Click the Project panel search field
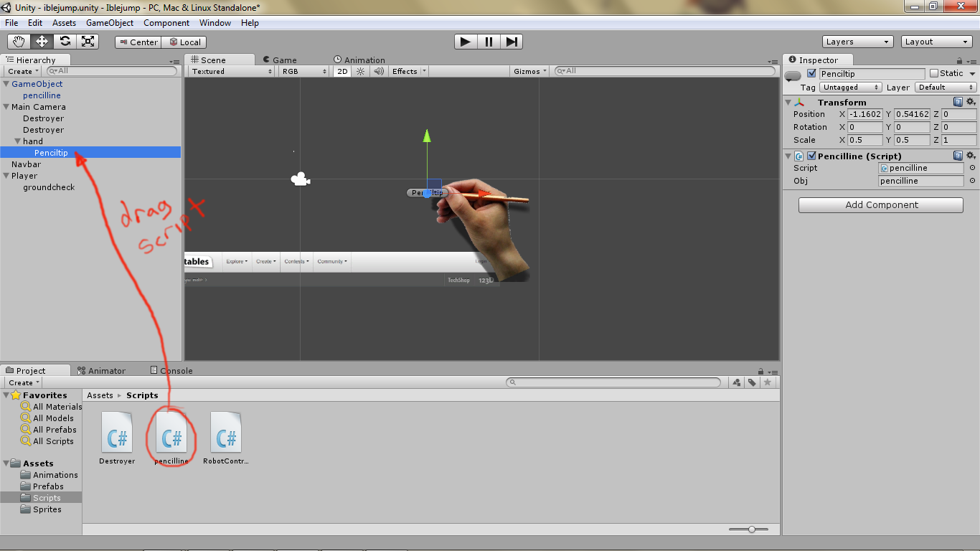 point(613,382)
